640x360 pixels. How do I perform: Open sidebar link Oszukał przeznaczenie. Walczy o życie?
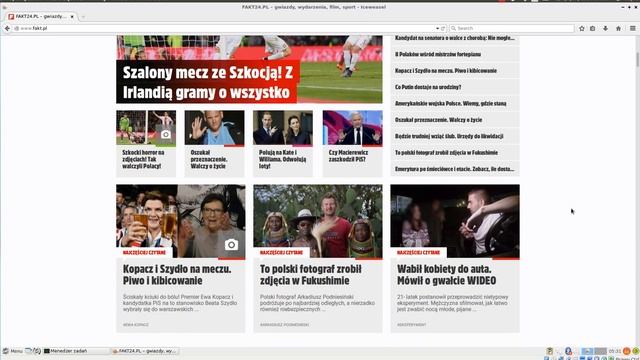438,120
